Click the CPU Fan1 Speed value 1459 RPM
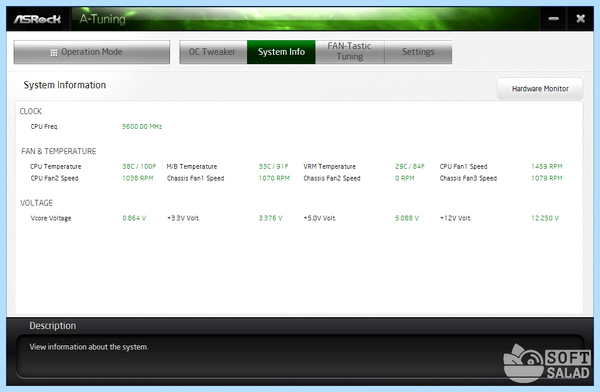The height and width of the screenshot is (392, 600). pos(546,167)
